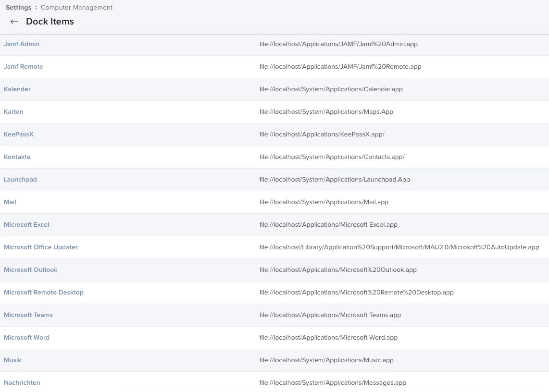Open the Nachrichten dock item
The width and height of the screenshot is (549, 392).
point(22,382)
